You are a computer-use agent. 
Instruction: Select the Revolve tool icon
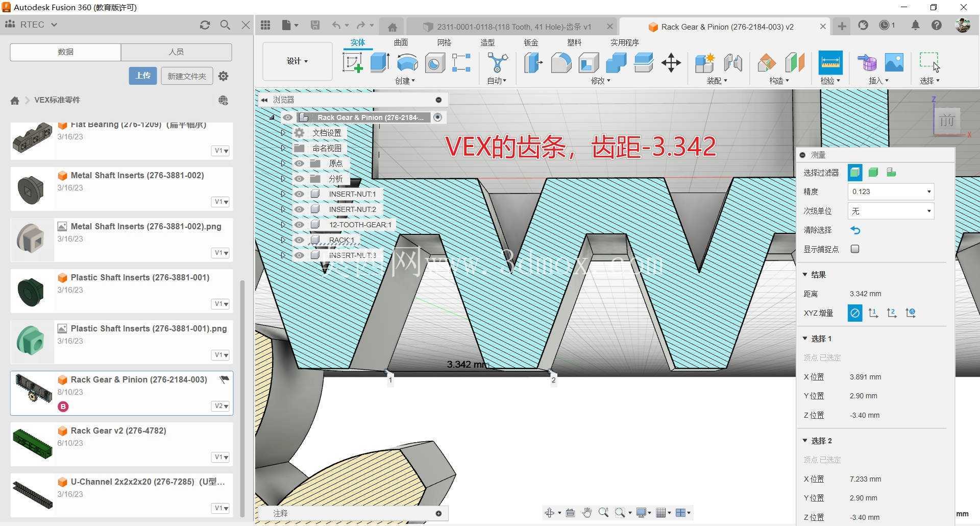[x=407, y=63]
